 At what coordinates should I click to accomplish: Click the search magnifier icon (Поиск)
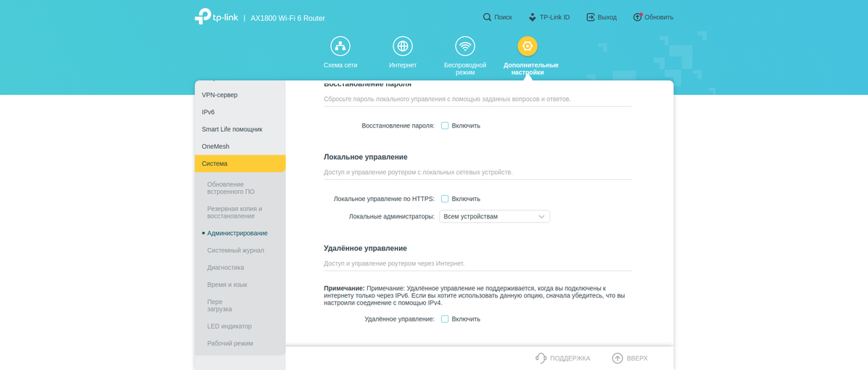487,17
